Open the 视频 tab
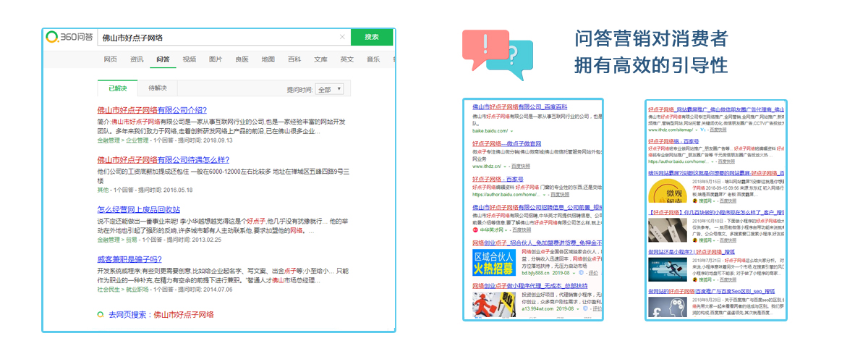 click(189, 59)
